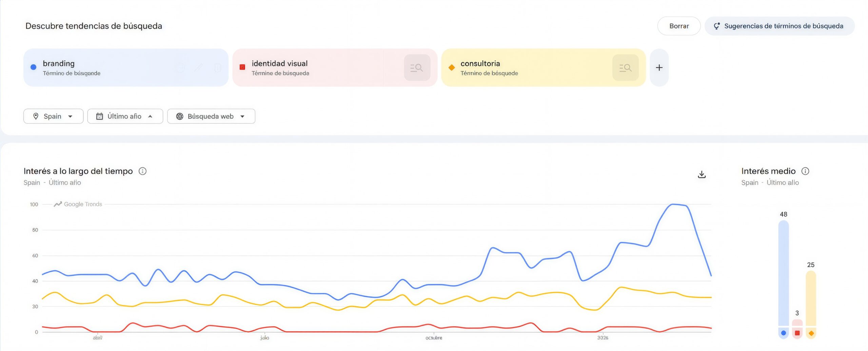Add a new comparison term with plus

(659, 68)
